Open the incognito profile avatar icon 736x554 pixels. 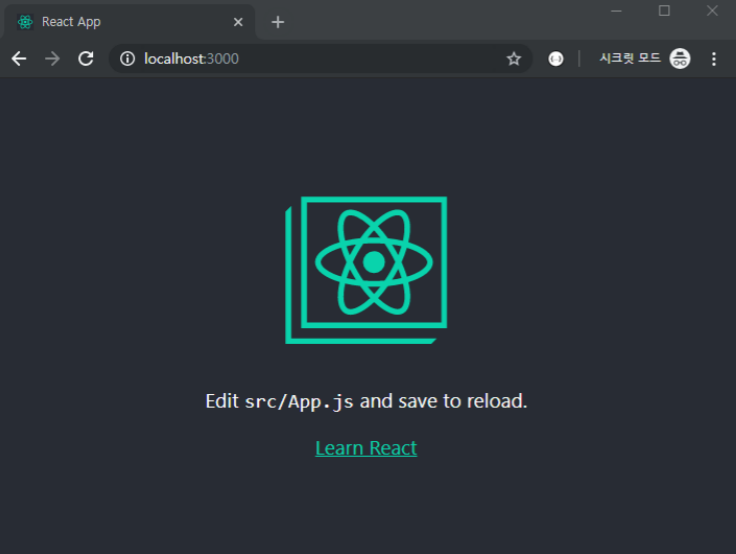pyautogui.click(x=680, y=59)
